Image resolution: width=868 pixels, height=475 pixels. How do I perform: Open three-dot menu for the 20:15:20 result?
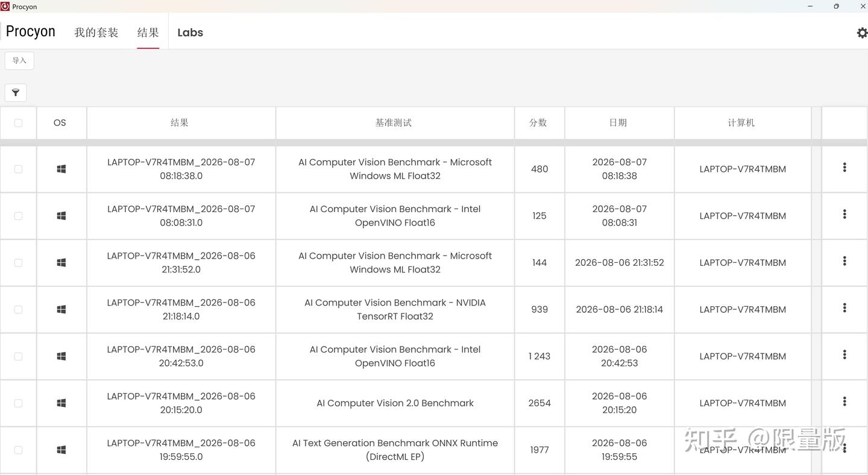pyautogui.click(x=844, y=401)
